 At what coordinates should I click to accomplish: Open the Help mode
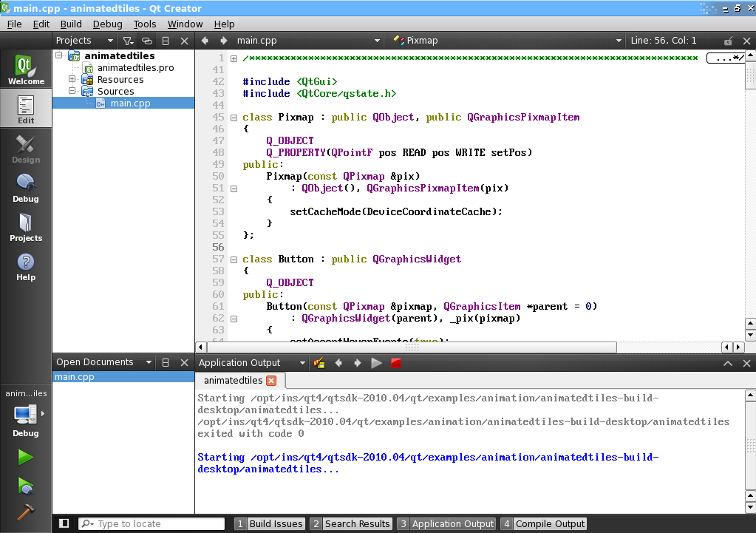click(x=26, y=267)
